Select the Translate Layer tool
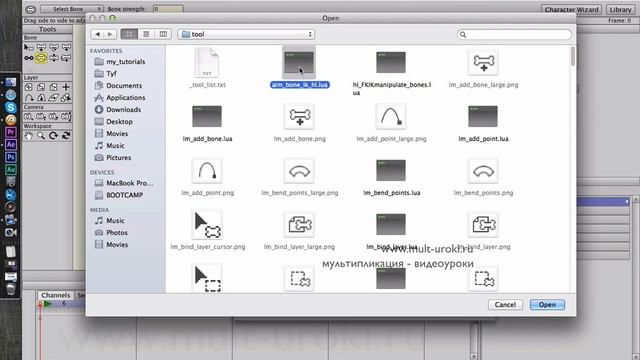The width and height of the screenshot is (640, 360). point(29,87)
